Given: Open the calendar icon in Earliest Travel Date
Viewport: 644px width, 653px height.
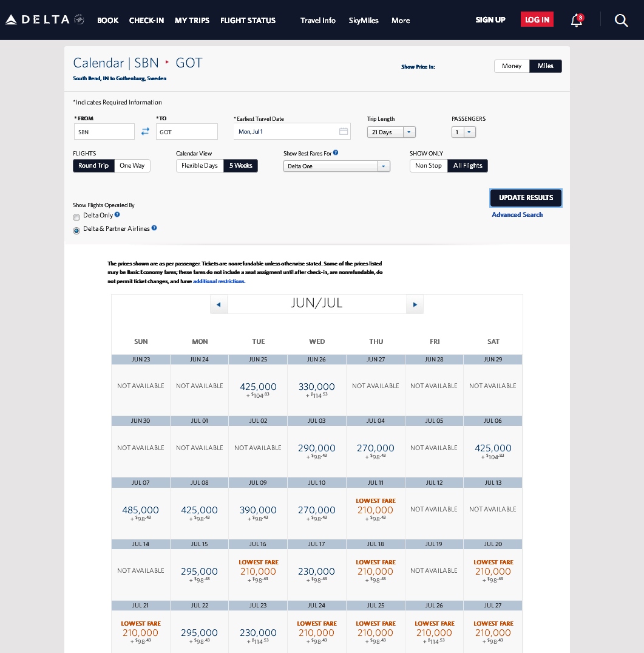Looking at the screenshot, I should (x=343, y=131).
